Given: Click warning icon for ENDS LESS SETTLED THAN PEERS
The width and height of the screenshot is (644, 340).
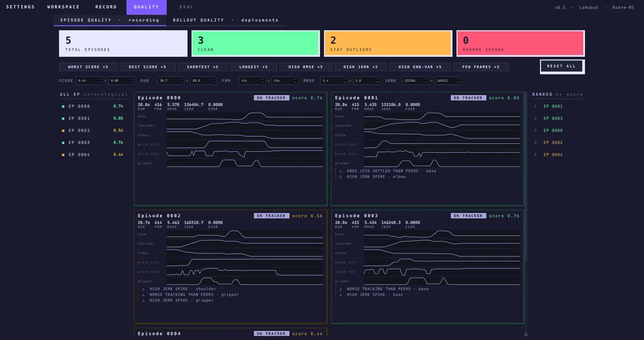Looking at the screenshot, I should (x=341, y=171).
